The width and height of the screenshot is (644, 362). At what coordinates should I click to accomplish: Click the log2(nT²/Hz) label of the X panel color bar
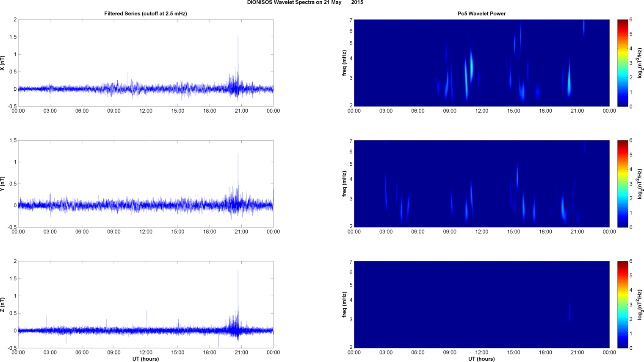coord(640,63)
